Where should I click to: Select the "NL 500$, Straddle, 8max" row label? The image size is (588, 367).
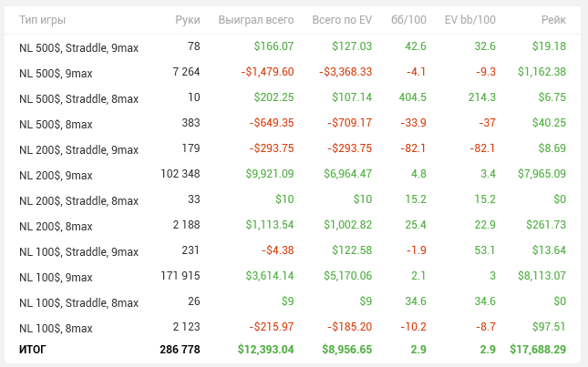pos(78,97)
